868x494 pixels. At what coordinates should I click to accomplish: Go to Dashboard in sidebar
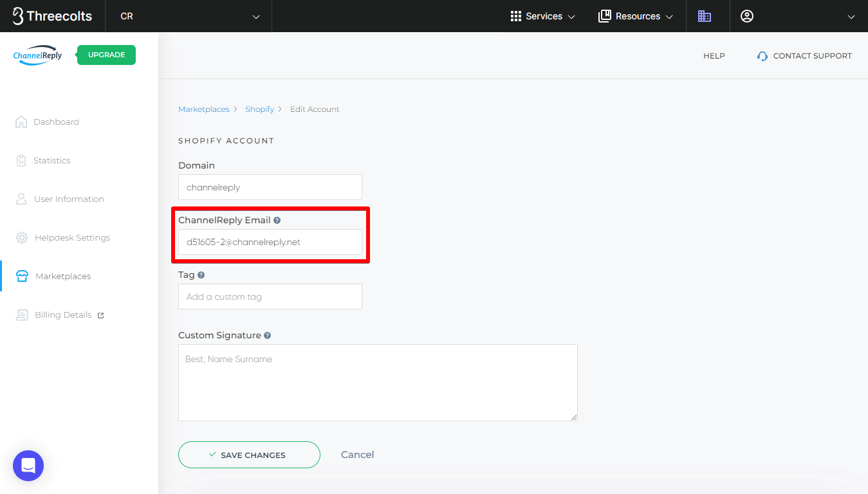(x=56, y=122)
